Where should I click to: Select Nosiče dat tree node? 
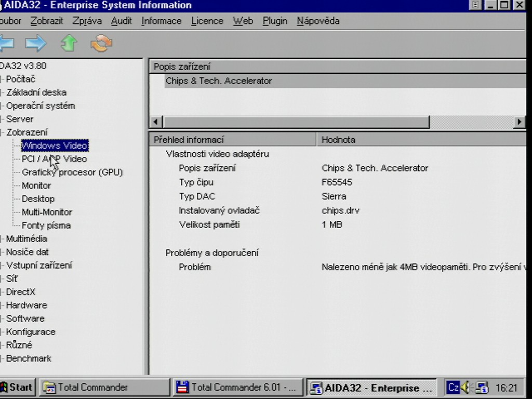tap(28, 252)
